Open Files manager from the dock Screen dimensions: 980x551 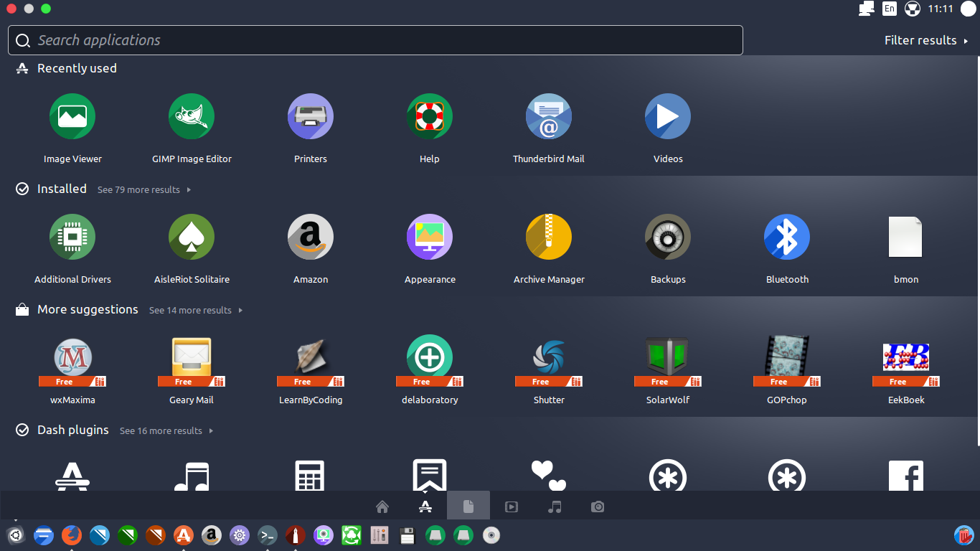point(44,535)
